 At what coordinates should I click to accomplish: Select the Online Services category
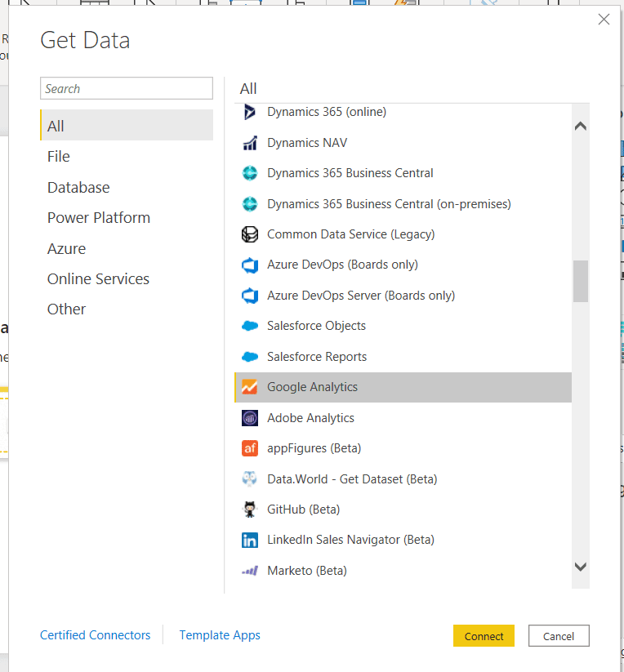click(98, 279)
